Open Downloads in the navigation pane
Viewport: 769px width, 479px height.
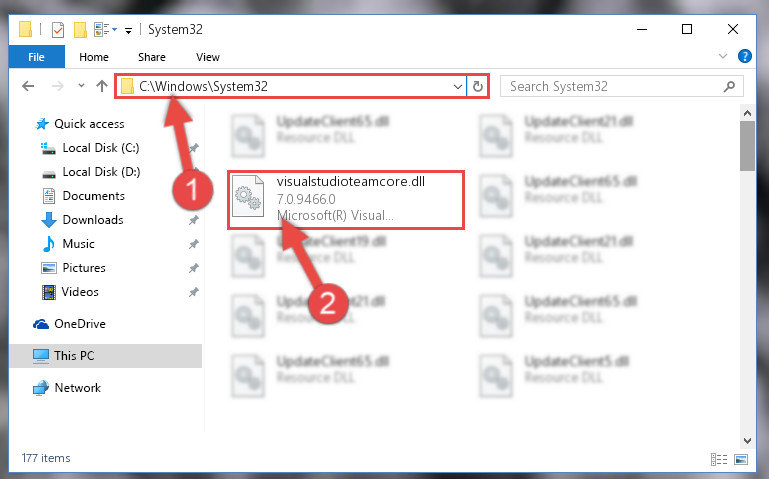[93, 220]
